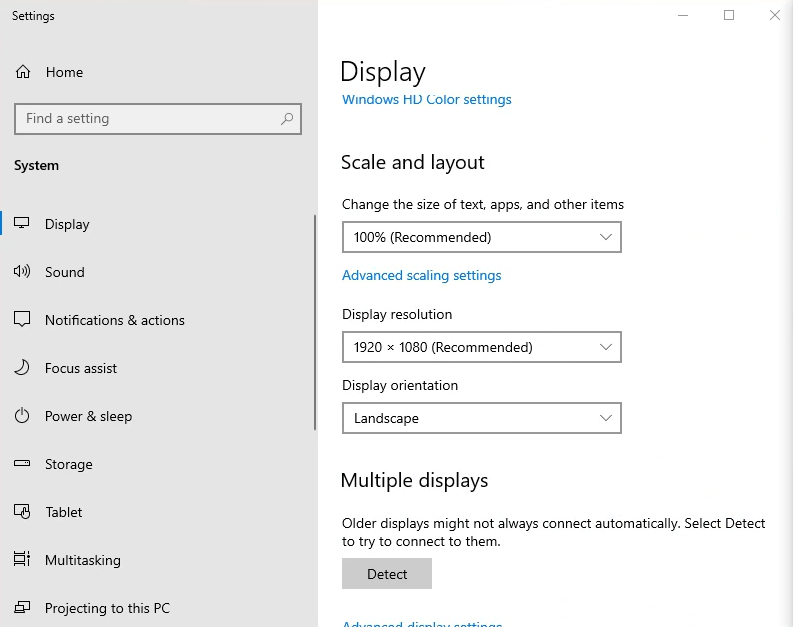Click the sidebar vertical scrollbar

(315, 322)
